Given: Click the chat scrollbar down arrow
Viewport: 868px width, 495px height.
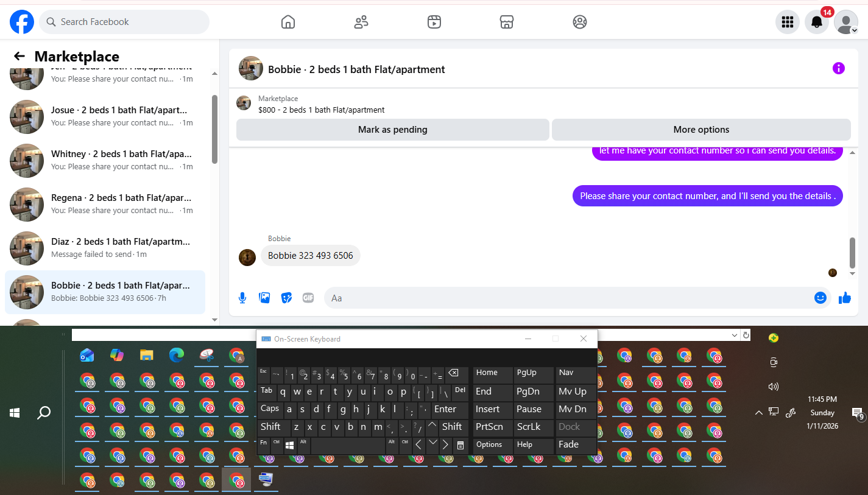Looking at the screenshot, I should tap(853, 275).
